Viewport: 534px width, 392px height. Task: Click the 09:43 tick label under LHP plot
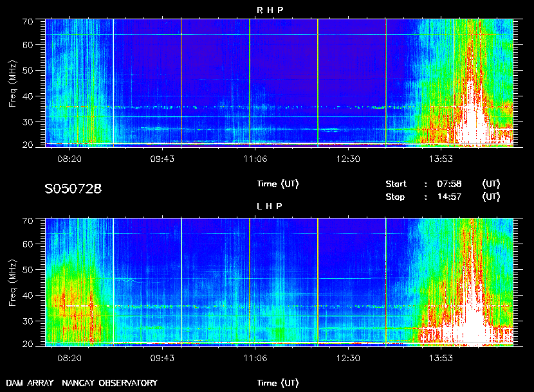162,359
